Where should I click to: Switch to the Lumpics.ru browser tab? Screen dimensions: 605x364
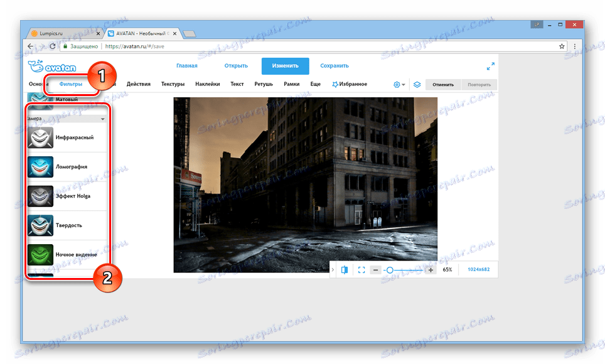coord(63,34)
